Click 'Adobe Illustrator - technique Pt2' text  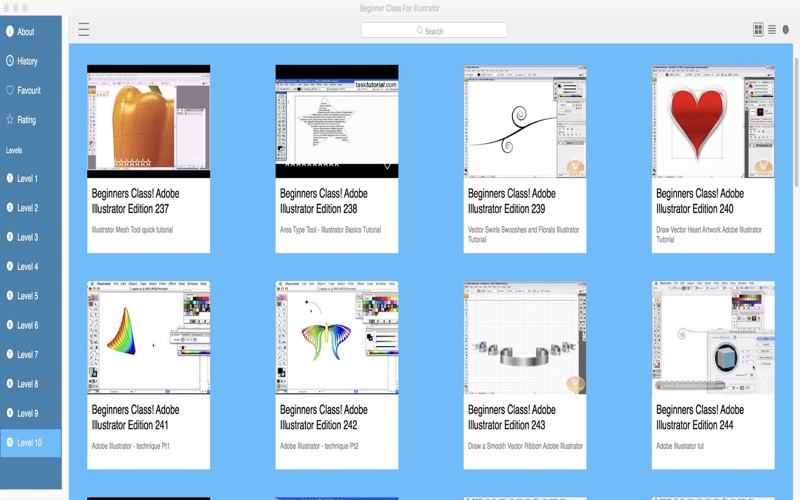(319, 446)
